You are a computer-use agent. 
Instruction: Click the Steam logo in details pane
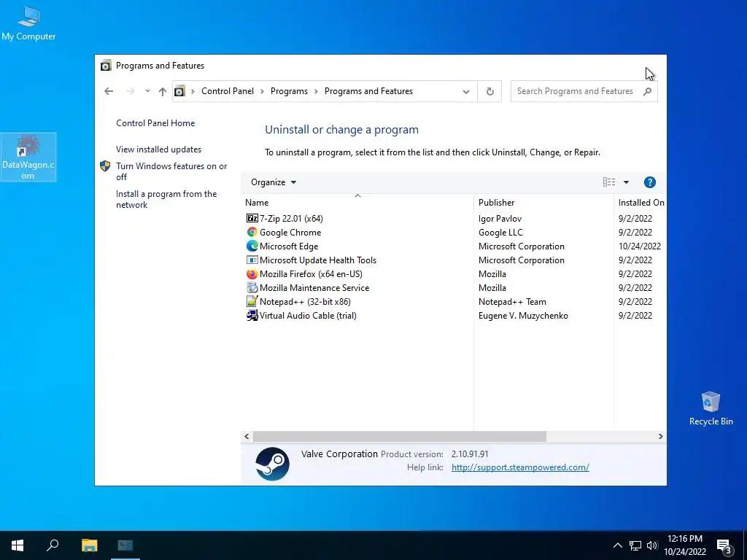(272, 464)
